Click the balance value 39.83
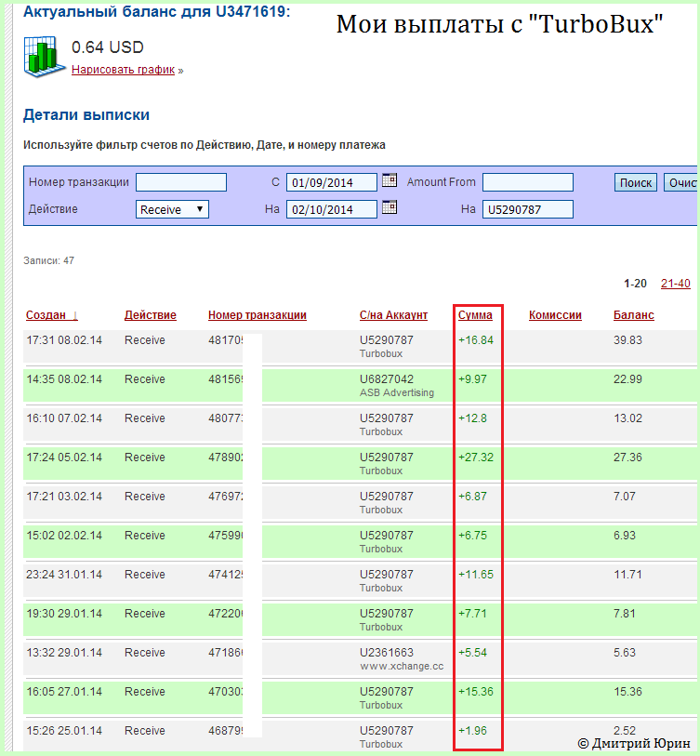 point(627,340)
